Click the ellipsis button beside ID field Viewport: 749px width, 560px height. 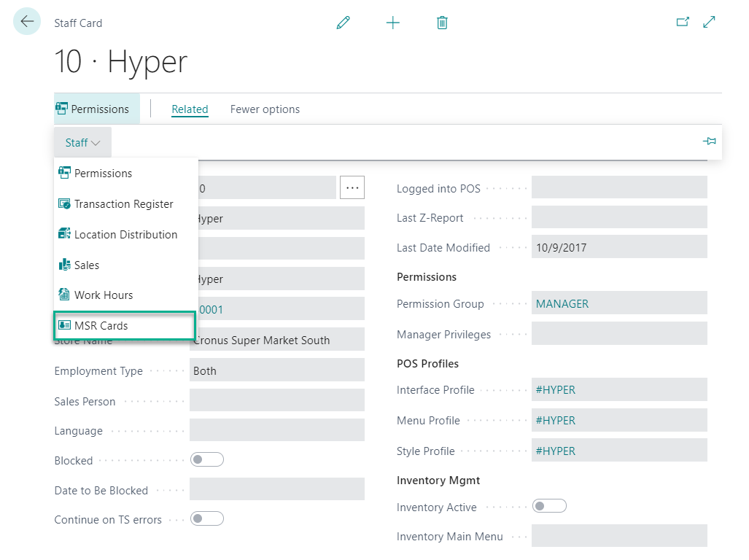[352, 188]
